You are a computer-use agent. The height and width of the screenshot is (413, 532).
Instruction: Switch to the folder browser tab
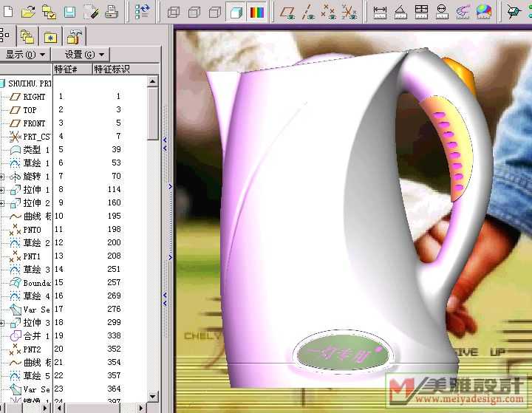coord(27,35)
